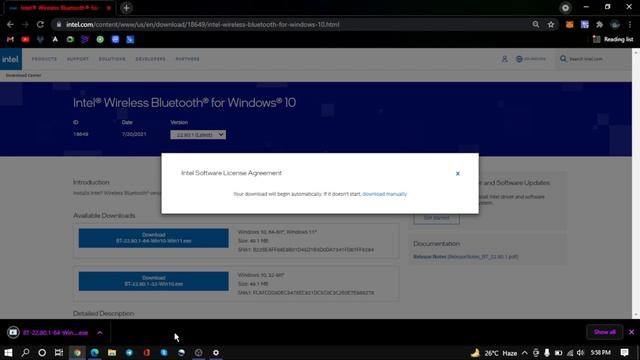The image size is (640, 360).
Task: Open Settings gear in taskbar
Action: [x=216, y=353]
